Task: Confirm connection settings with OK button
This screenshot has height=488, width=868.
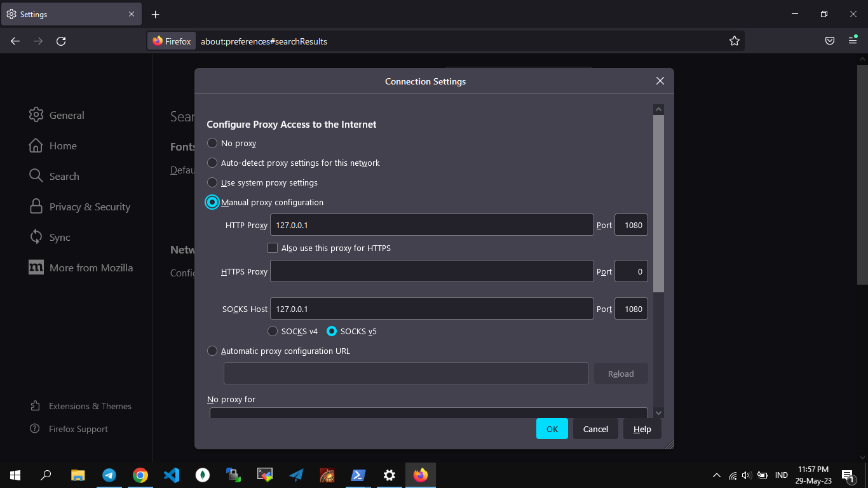Action: click(x=552, y=429)
